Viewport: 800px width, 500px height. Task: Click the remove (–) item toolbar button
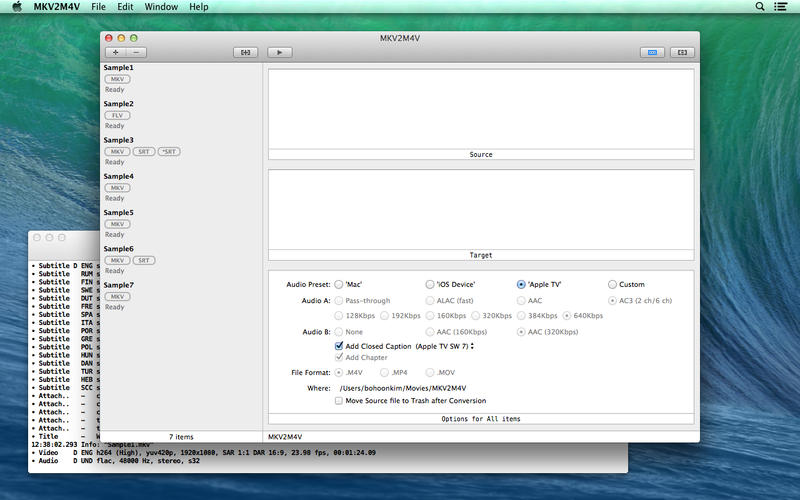tap(136, 52)
